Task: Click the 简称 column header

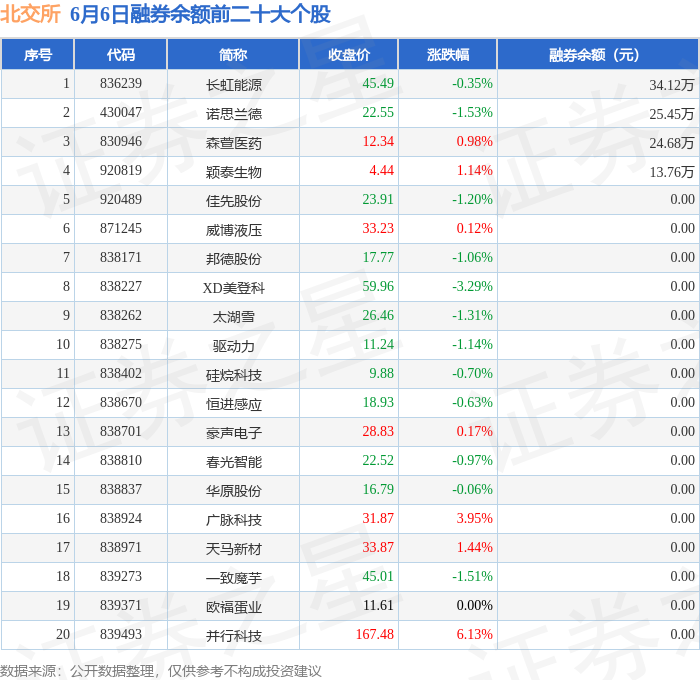Action: coord(233,54)
